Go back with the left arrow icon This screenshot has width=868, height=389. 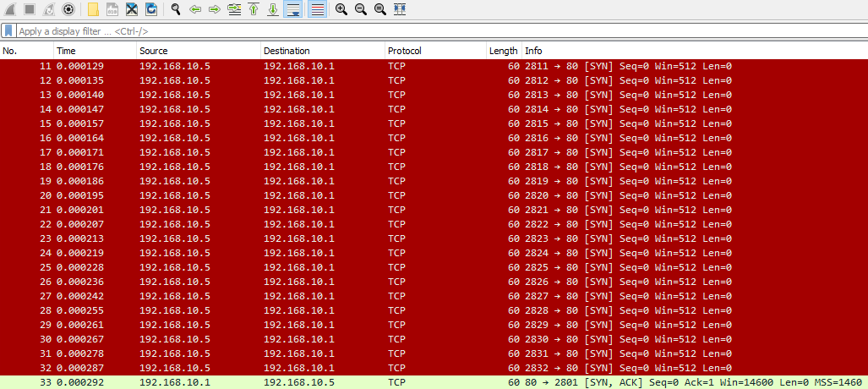pyautogui.click(x=195, y=9)
